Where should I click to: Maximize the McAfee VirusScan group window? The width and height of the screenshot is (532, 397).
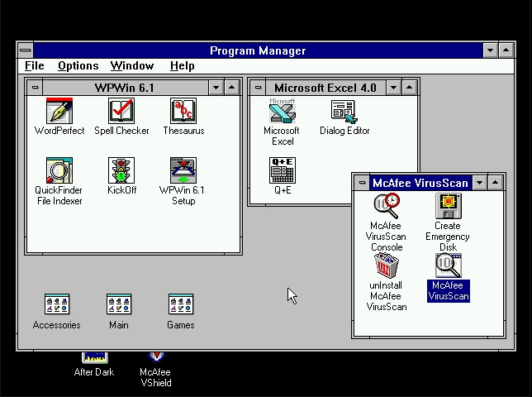(496, 182)
